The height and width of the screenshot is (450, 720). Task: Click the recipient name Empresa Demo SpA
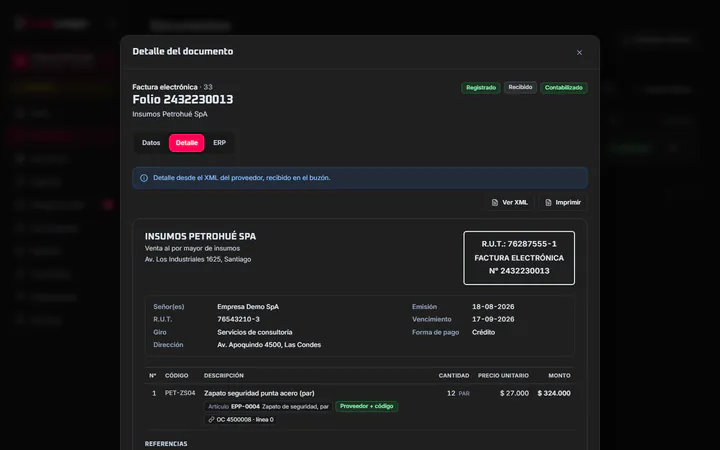248,307
